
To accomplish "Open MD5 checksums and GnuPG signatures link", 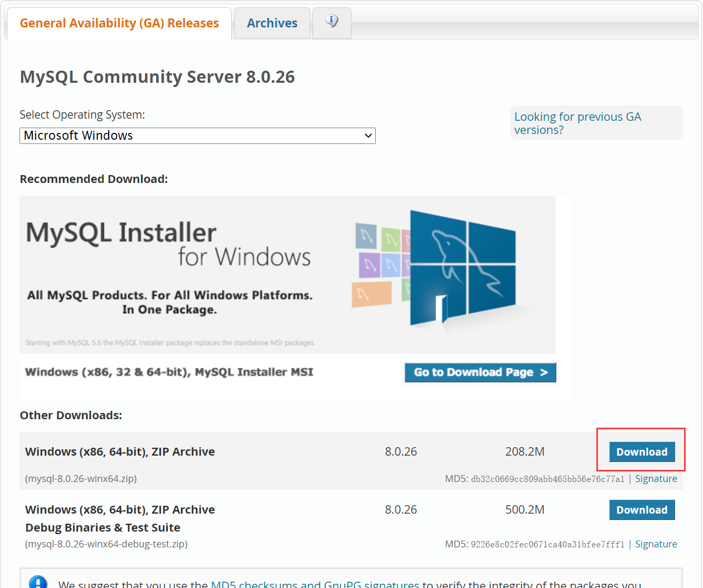I will pos(315,584).
